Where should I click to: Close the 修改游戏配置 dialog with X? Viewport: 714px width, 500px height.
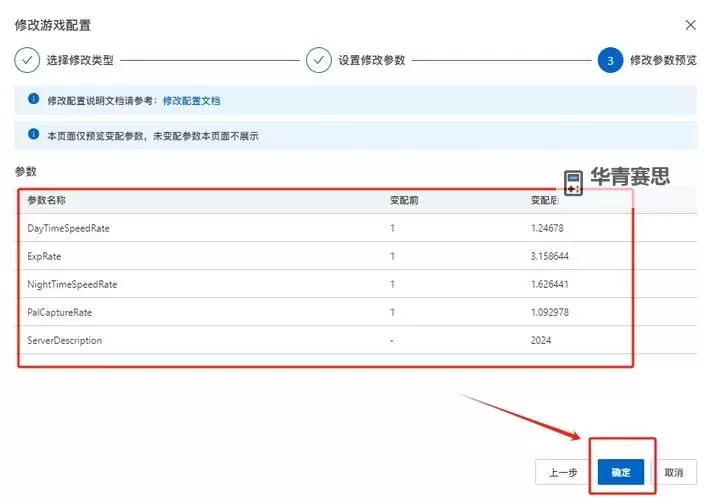(690, 24)
